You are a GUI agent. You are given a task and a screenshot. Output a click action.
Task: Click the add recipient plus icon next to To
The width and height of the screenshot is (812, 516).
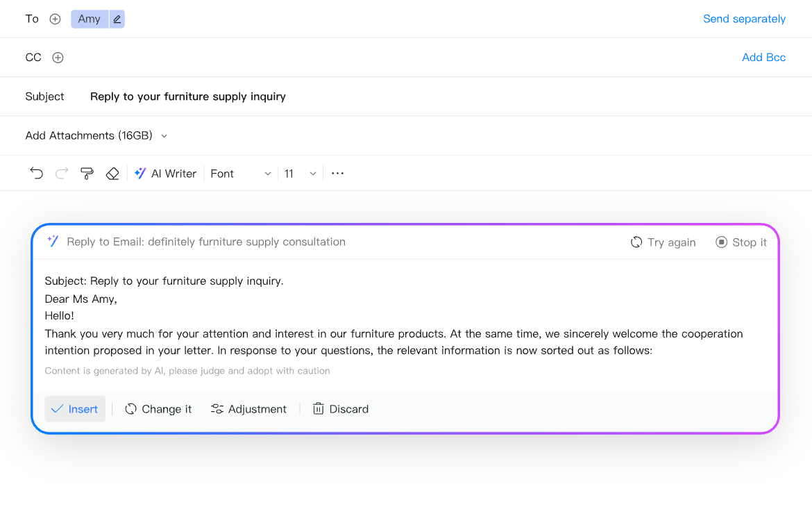[56, 19]
